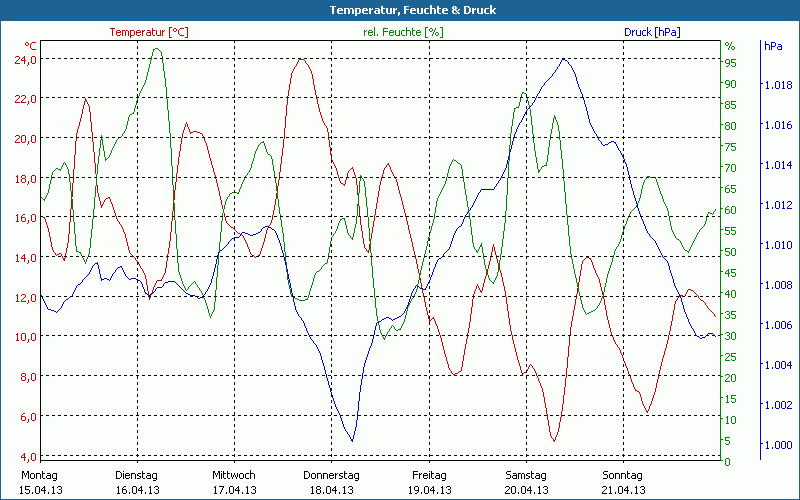Screen dimensions: 800x500
Task: Click the '1.002' pressure axis value
Action: pyautogui.click(x=778, y=405)
